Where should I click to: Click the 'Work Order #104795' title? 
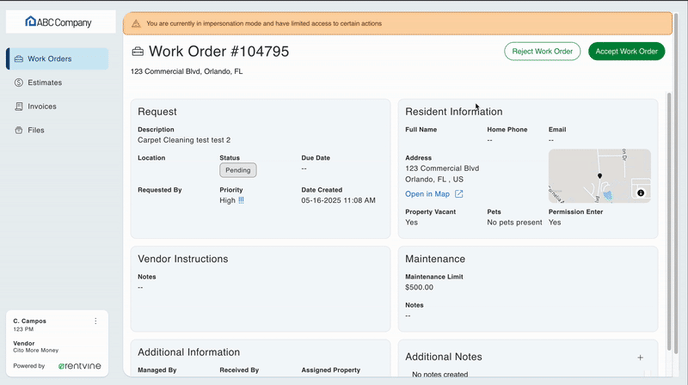219,51
